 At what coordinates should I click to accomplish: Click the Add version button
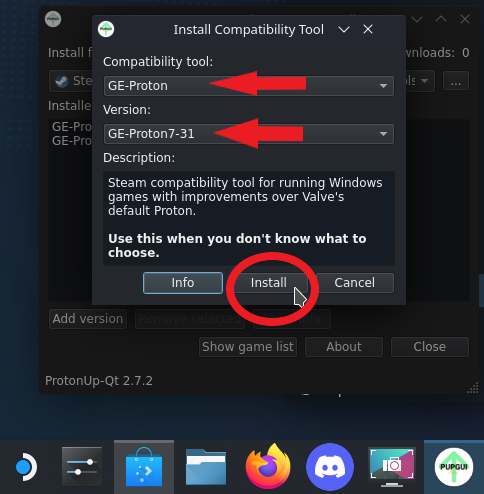[x=88, y=319]
